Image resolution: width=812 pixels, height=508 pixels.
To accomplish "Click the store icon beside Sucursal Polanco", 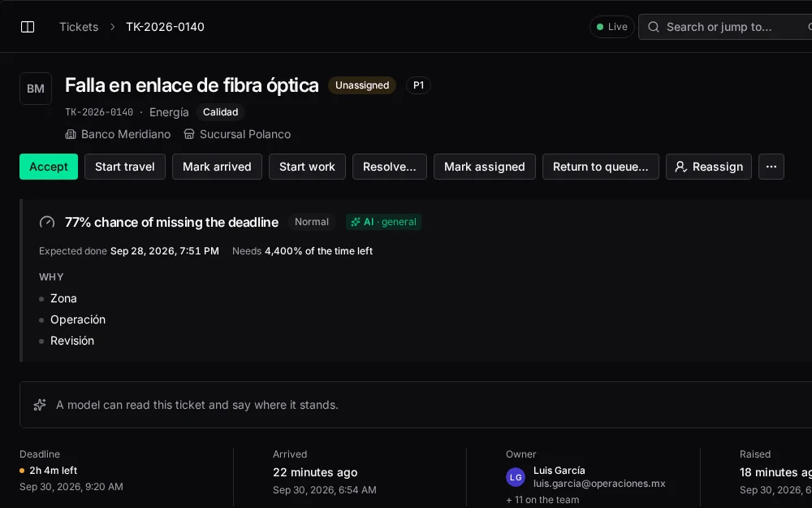I will [x=189, y=135].
